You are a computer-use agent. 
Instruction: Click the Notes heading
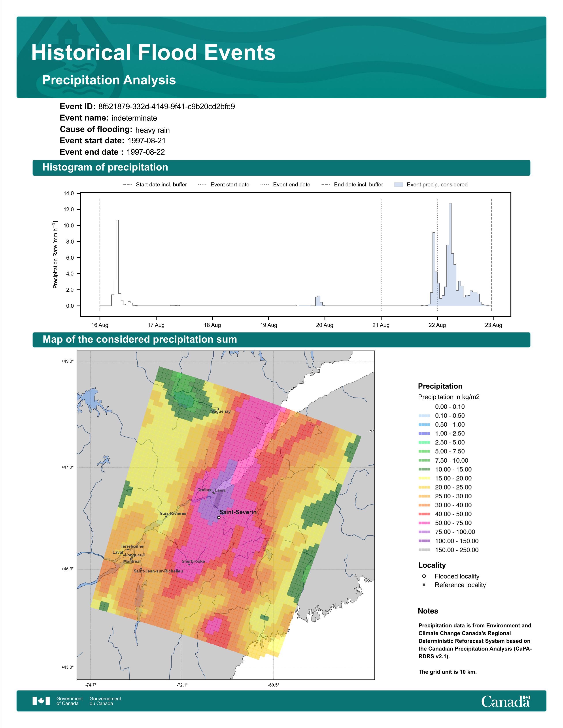point(428,611)
